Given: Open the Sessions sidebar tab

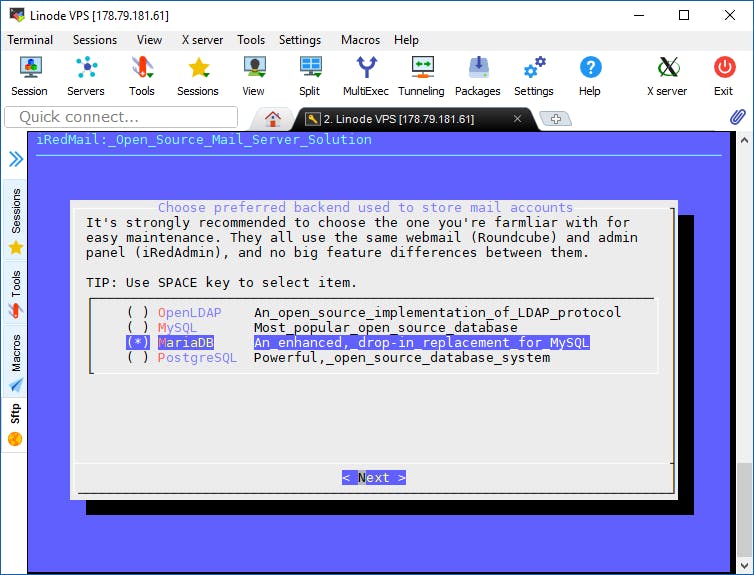Looking at the screenshot, I should (x=16, y=221).
